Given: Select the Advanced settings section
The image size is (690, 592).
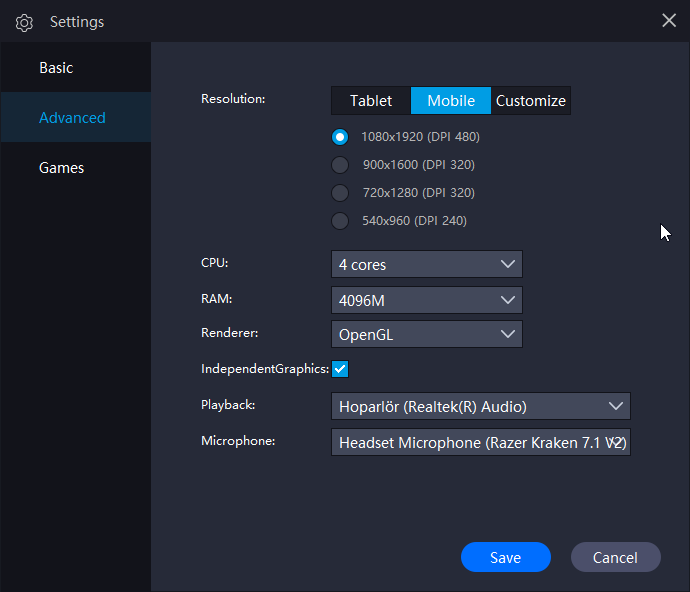Looking at the screenshot, I should tap(76, 118).
